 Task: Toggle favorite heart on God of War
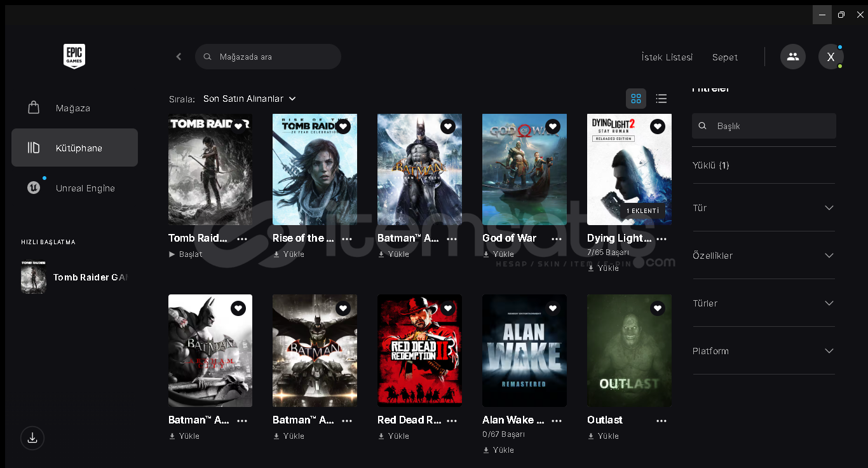click(x=553, y=127)
